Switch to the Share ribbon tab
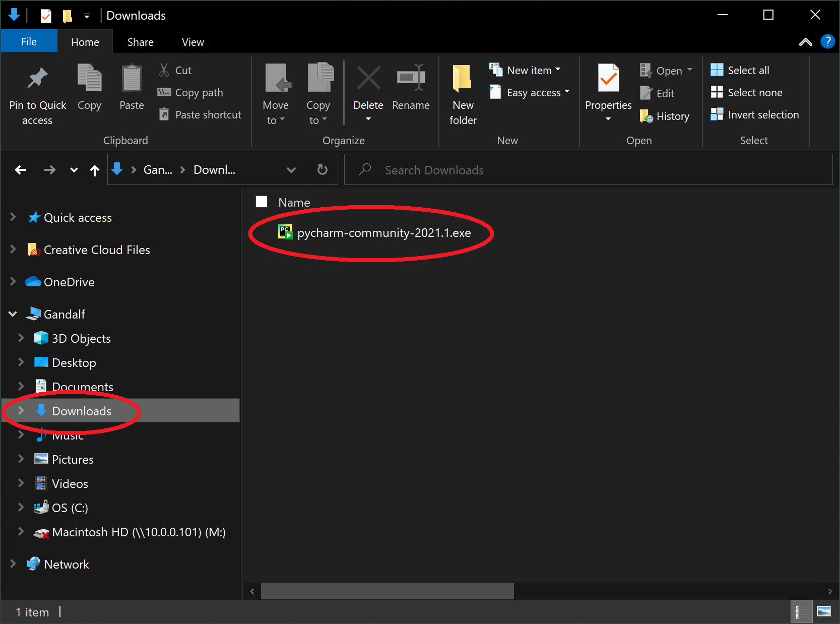 (x=140, y=42)
